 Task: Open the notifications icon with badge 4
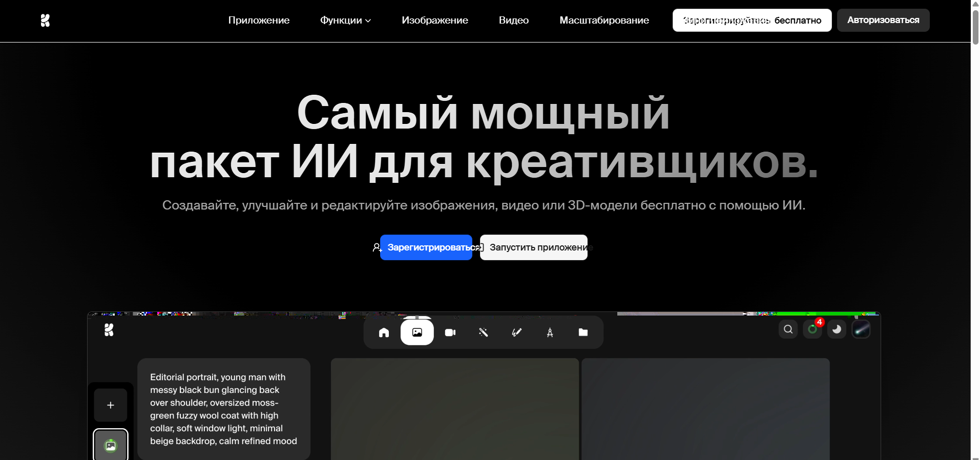(x=812, y=329)
